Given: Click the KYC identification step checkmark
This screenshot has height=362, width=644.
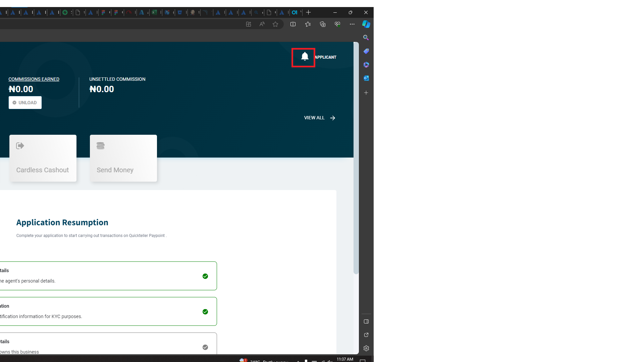Looking at the screenshot, I should click(x=205, y=312).
